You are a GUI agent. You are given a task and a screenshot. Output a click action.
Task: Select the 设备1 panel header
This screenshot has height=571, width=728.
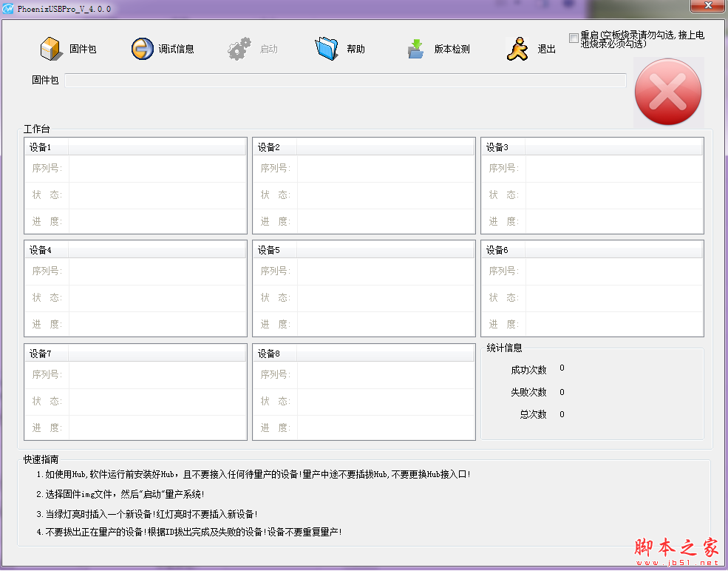135,147
